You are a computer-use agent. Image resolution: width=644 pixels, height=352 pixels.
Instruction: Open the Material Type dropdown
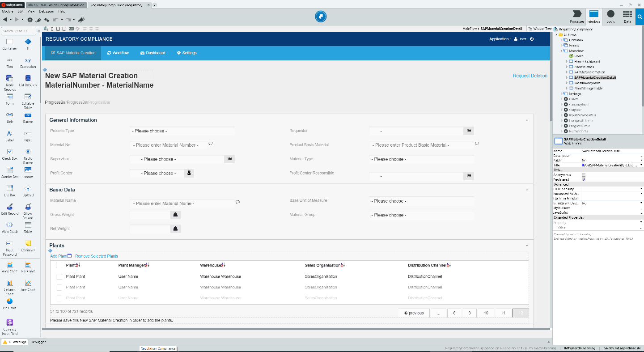[x=421, y=159]
